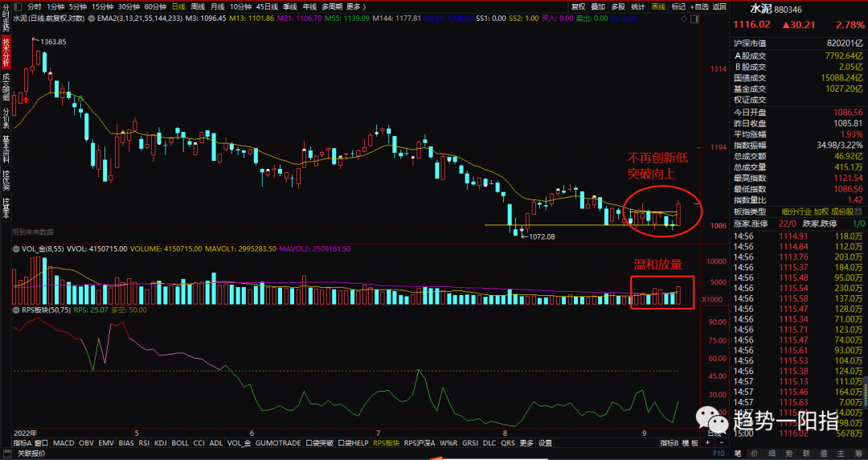Click F10 info button in status bar

tap(719, 454)
